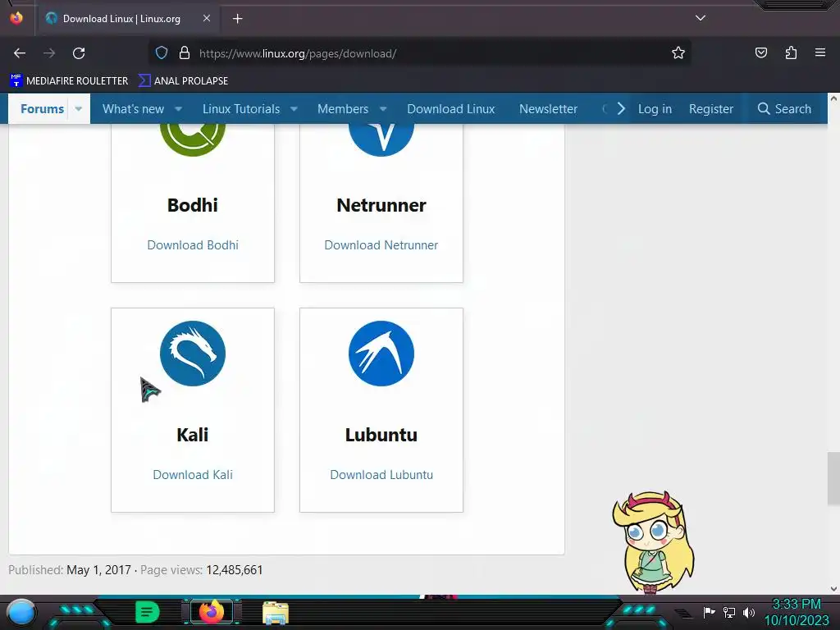Expand the Linux Tutorials dropdown arrow
The width and height of the screenshot is (840, 630).
click(x=294, y=109)
